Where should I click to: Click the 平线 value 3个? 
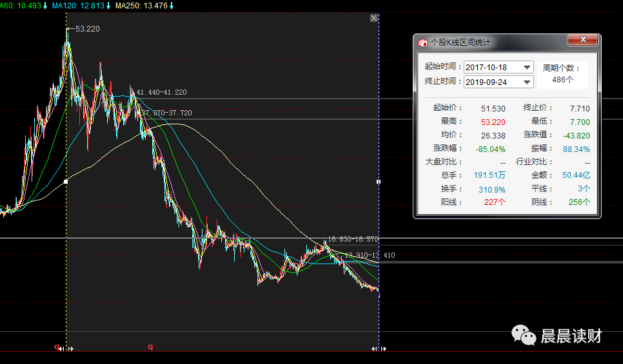coord(584,189)
